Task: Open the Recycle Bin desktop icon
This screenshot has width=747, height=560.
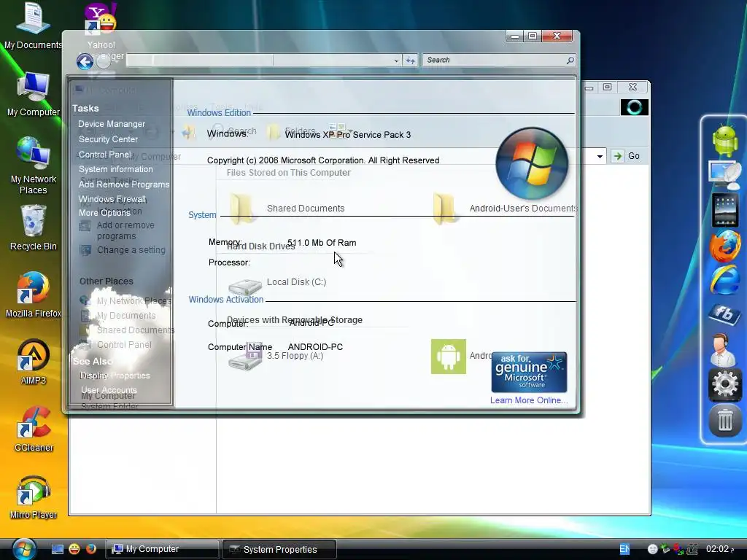Action: point(33,227)
